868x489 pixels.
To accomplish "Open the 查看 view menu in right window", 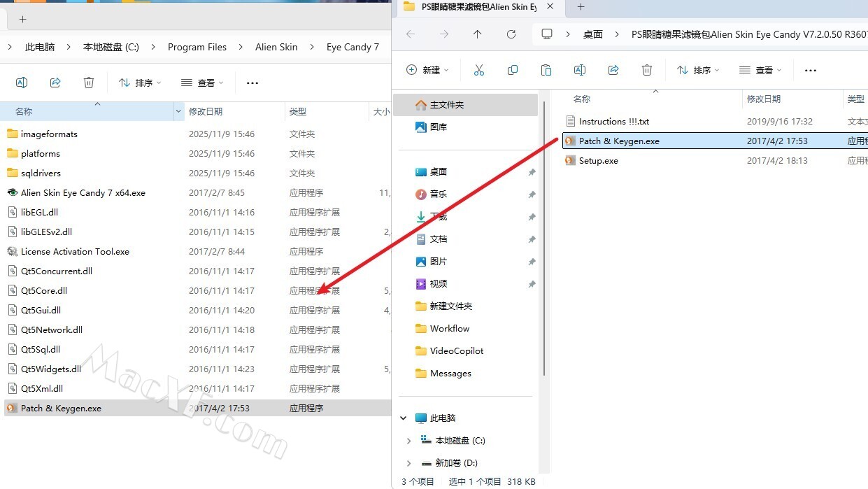I will pyautogui.click(x=759, y=70).
